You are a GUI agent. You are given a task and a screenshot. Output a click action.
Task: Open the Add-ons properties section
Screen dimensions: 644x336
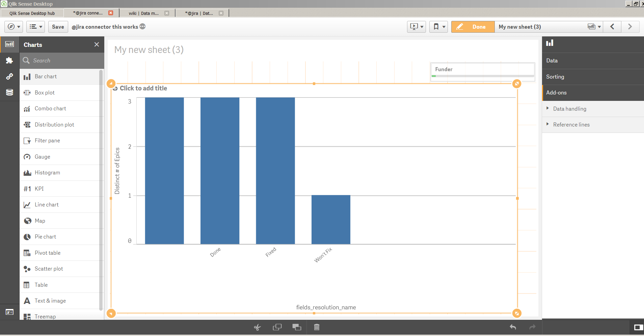(593, 93)
